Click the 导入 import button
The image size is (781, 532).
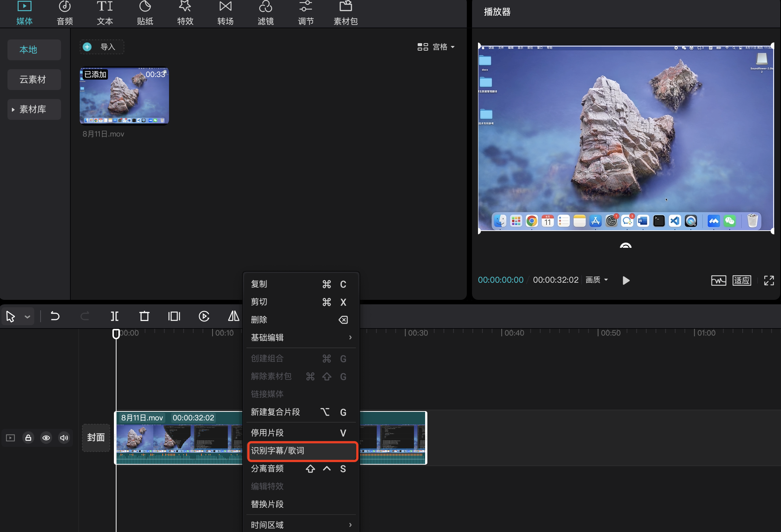(102, 47)
